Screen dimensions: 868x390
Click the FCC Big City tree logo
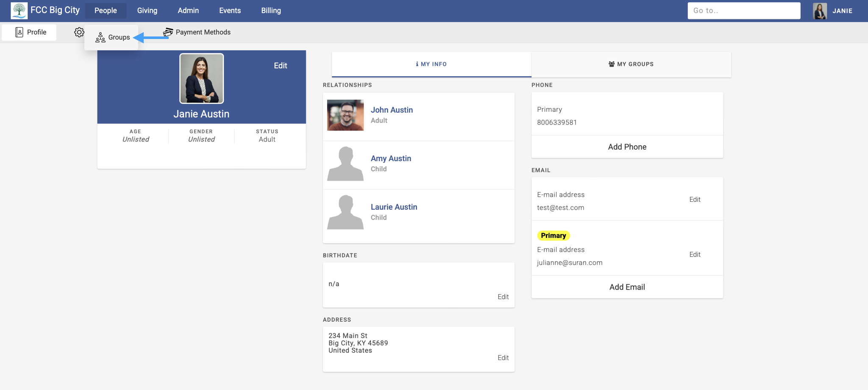coord(17,9)
